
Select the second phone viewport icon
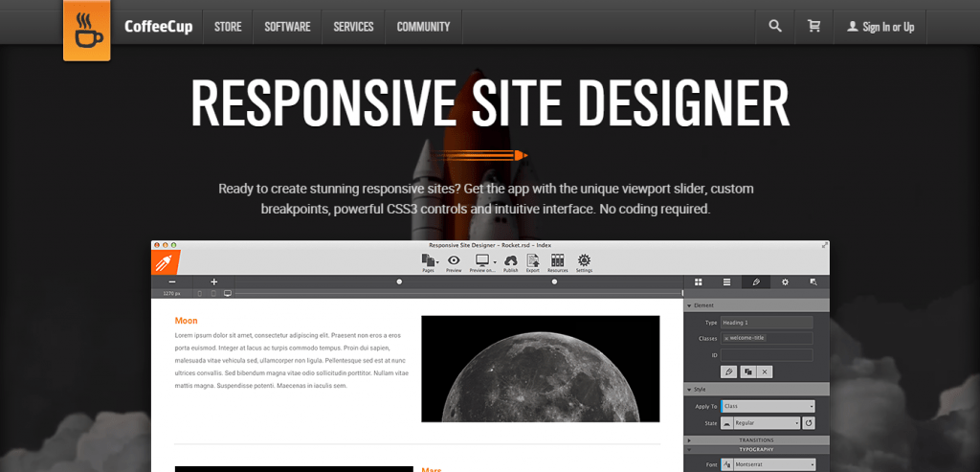213,293
